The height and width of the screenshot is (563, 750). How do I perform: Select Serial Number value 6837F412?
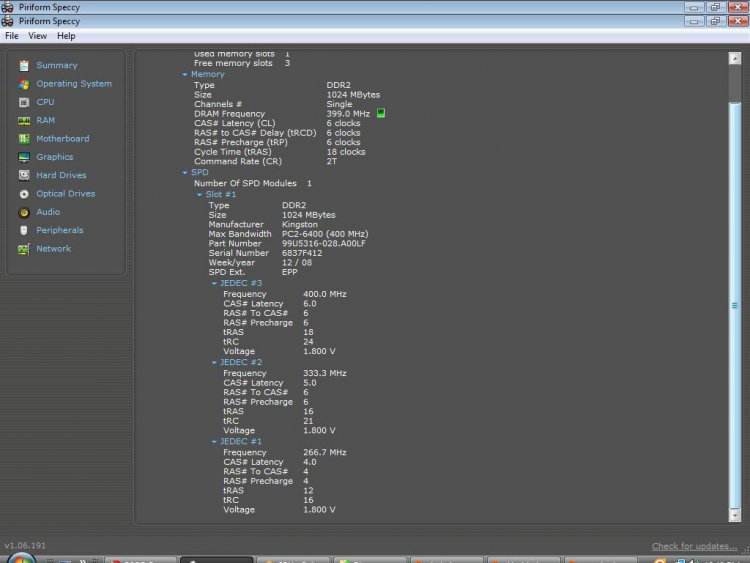coord(302,253)
